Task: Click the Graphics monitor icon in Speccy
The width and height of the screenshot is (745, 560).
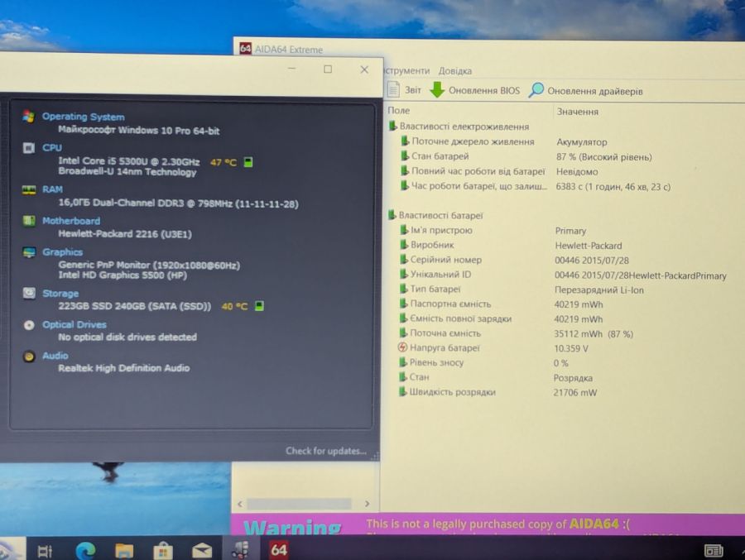Action: tap(28, 252)
